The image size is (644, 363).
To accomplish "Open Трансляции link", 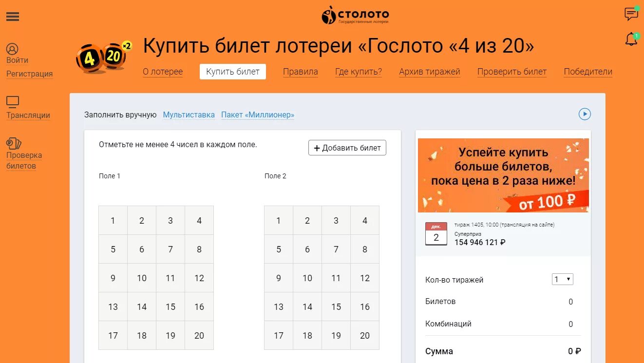I will click(28, 115).
